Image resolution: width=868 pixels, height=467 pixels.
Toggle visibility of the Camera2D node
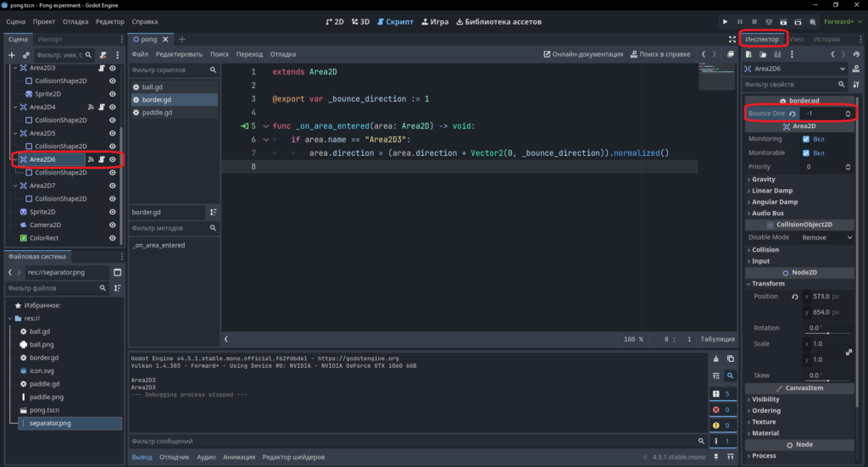tap(113, 225)
